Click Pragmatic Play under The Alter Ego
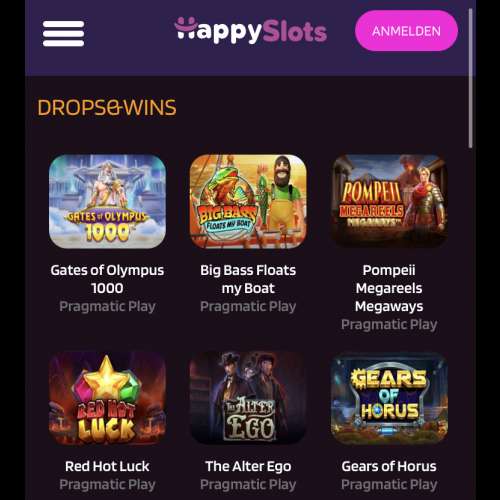 click(x=248, y=484)
